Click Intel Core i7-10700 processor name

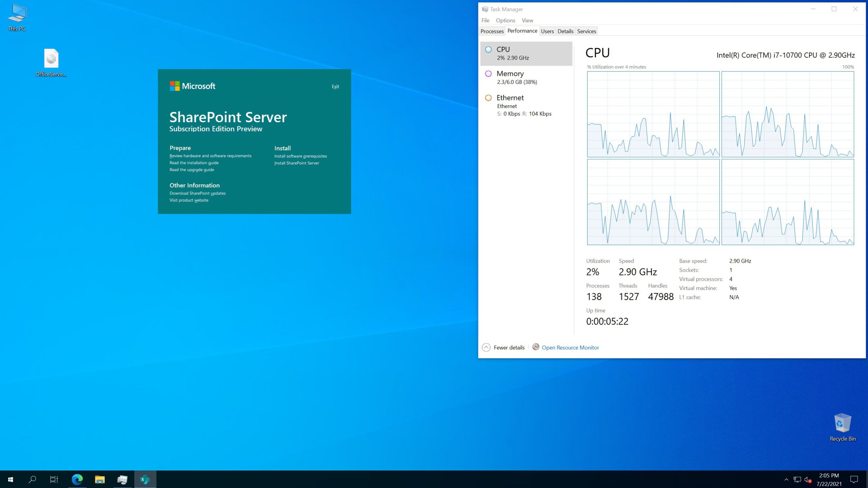(786, 55)
